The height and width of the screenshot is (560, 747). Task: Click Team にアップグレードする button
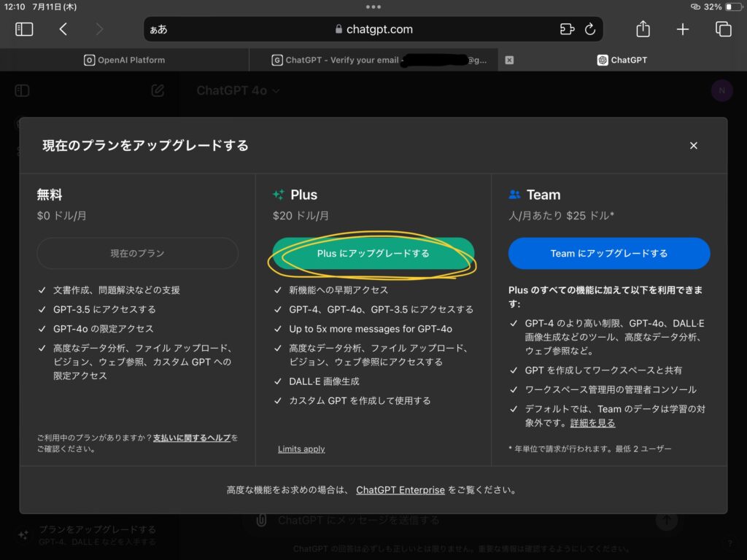coord(609,253)
